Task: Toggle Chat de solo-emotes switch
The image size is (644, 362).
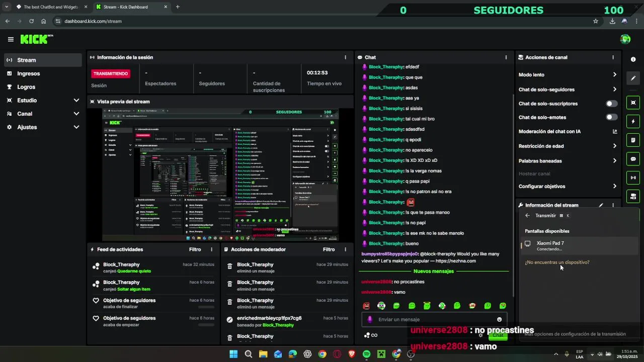Action: point(611,117)
